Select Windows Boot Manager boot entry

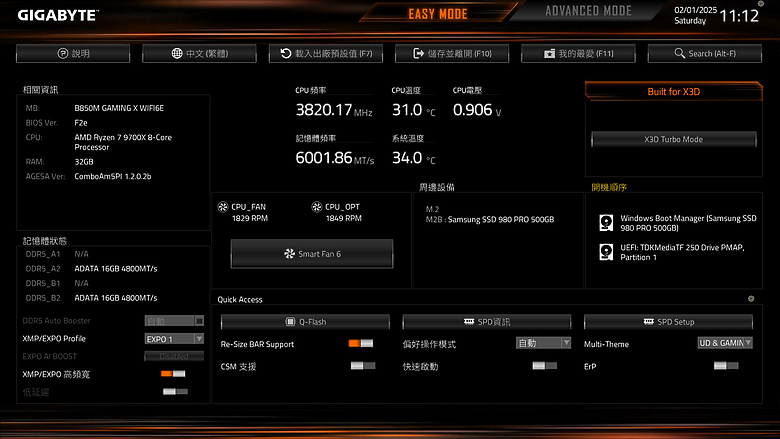[x=678, y=223]
